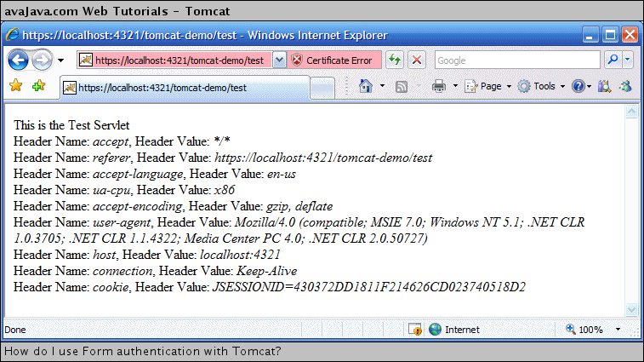Open a new blank tab
This screenshot has height=362, width=644.
(x=322, y=88)
